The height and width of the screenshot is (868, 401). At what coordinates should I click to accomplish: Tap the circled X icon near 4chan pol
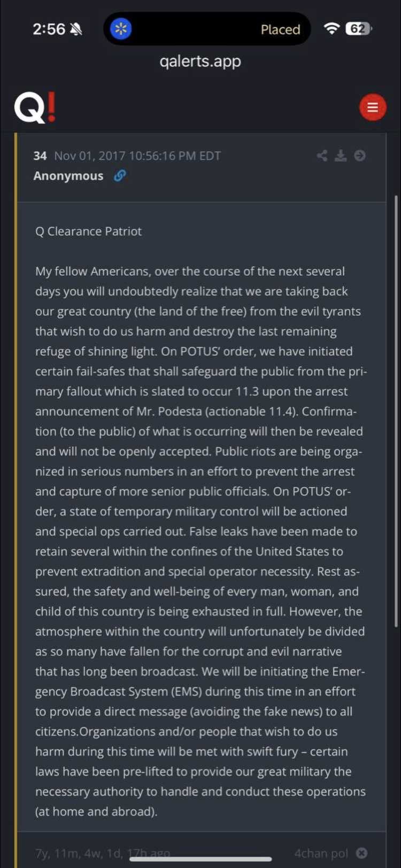point(362,853)
